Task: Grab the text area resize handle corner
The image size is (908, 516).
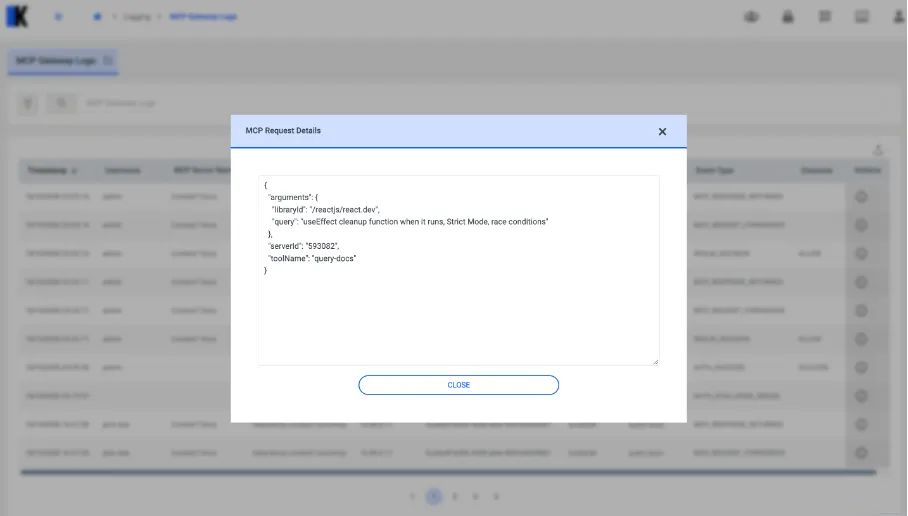Action: coord(656,362)
